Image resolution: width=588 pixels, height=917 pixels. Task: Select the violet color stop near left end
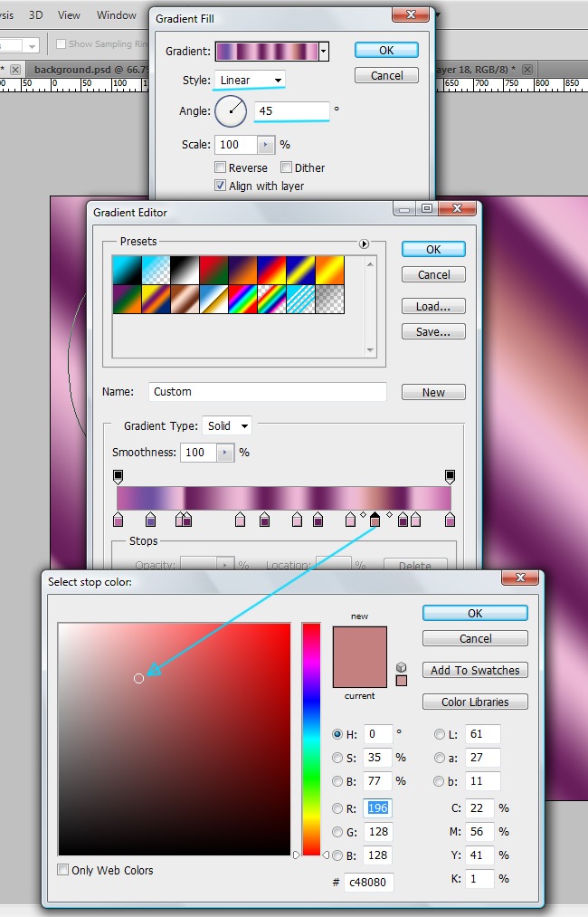[x=150, y=520]
